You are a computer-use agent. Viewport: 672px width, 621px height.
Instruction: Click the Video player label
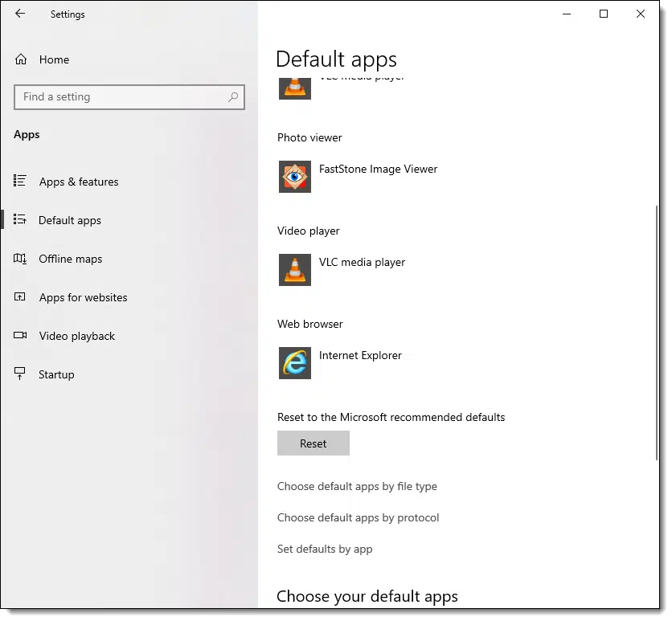308,231
